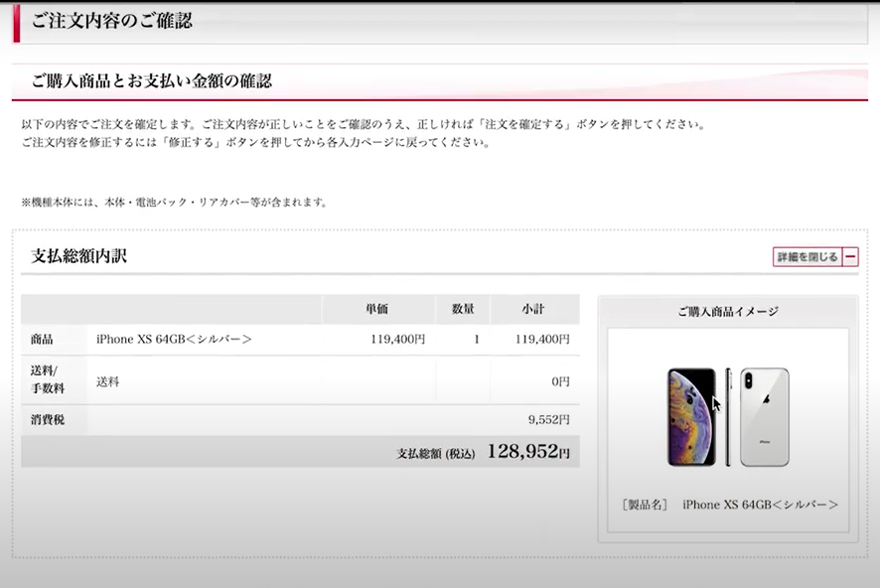Image resolution: width=880 pixels, height=588 pixels.
Task: Click the iPhone side profile image
Action: click(x=728, y=417)
